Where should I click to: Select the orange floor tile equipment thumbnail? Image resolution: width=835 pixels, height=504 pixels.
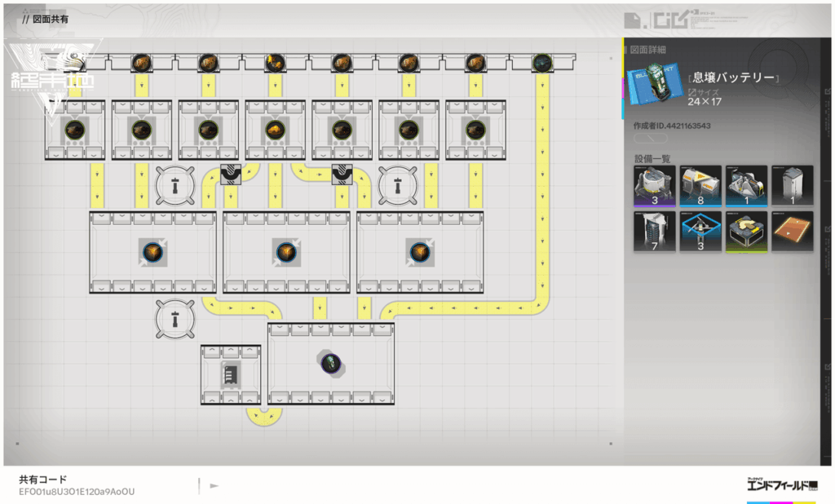point(792,232)
